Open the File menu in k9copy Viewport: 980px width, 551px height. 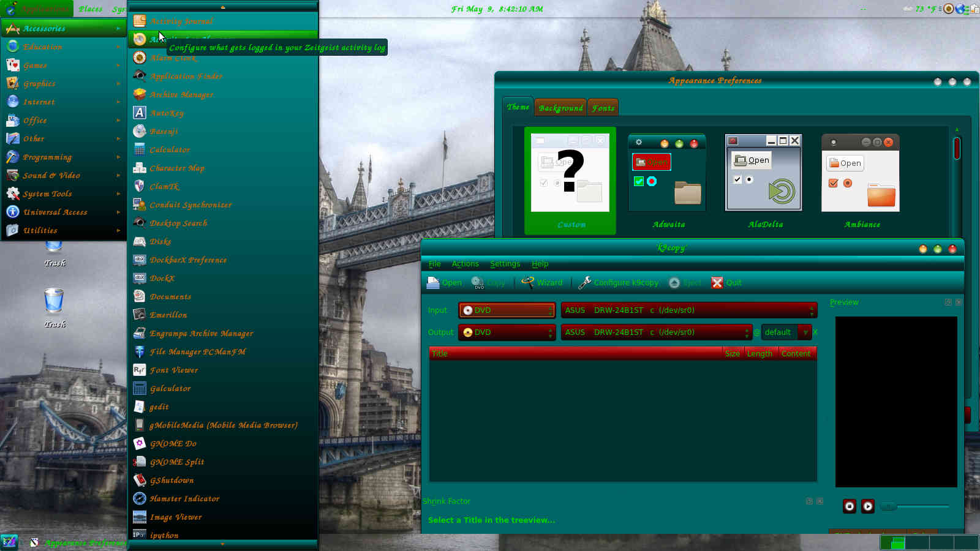click(434, 264)
